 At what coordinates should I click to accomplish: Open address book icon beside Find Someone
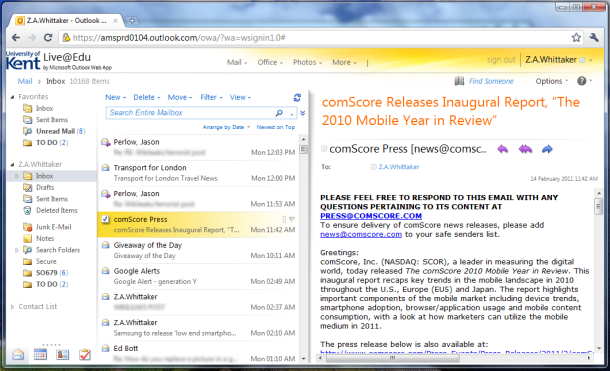[x=459, y=81]
